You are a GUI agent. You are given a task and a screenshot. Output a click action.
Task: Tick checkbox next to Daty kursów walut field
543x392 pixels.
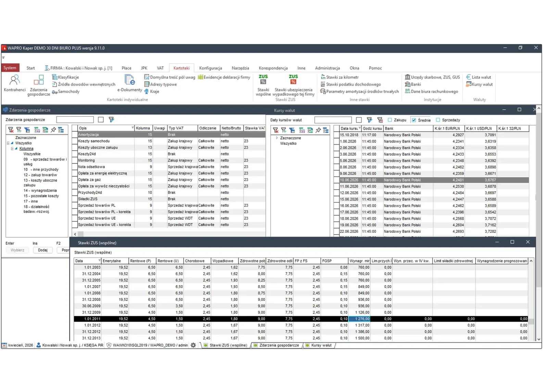click(x=359, y=120)
